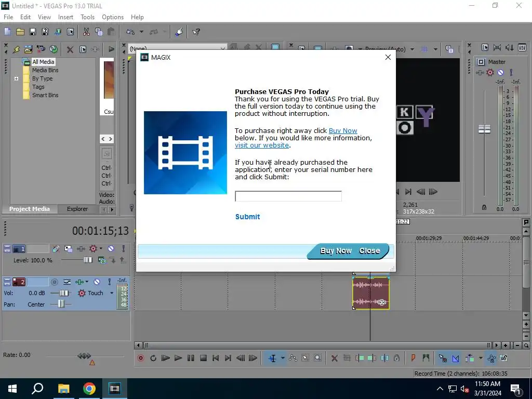Open the Tools menu
This screenshot has width=532, height=399.
87,17
